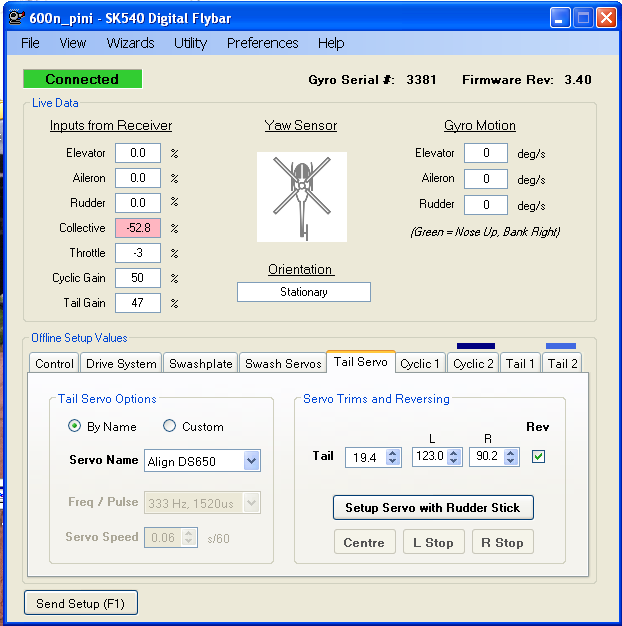Viewport: 622px width, 626px height.
Task: Select the Custom radio option
Action: [169, 426]
